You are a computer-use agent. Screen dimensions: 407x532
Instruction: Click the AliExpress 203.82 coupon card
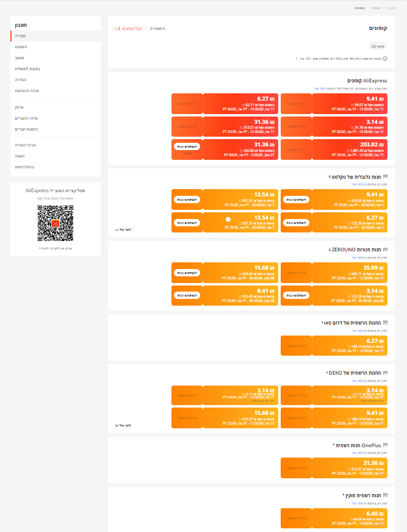(334, 149)
